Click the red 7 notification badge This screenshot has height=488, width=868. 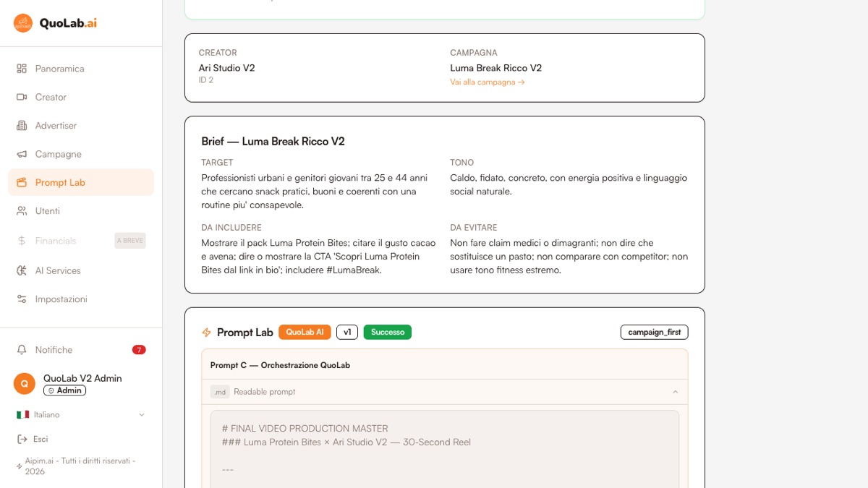(139, 350)
